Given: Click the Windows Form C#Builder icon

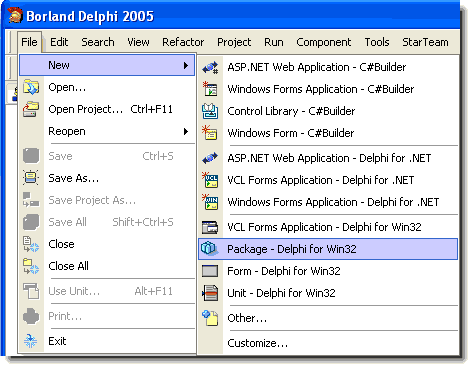Looking at the screenshot, I should pos(210,133).
